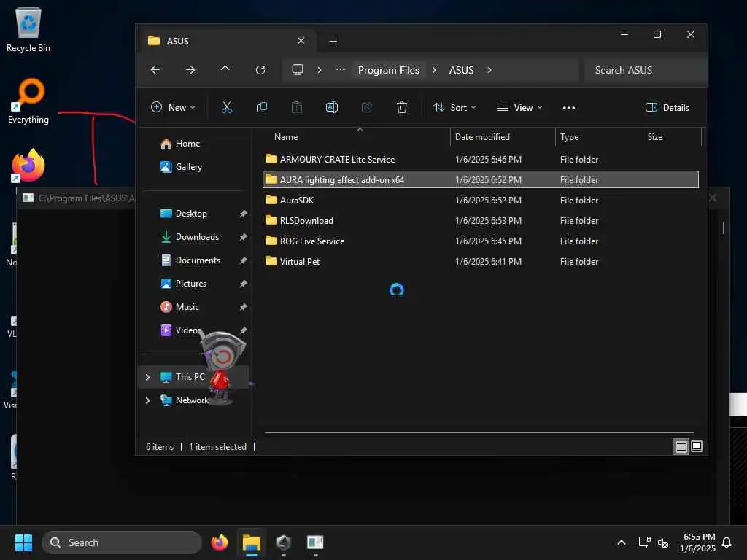Image resolution: width=747 pixels, height=560 pixels.
Task: Click the Delete trash can icon
Action: (402, 108)
